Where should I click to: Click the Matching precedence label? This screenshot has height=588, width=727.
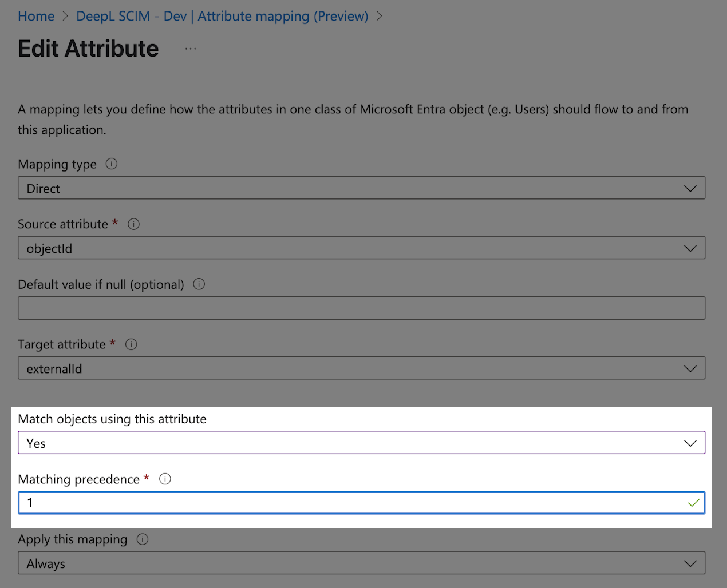click(x=78, y=479)
